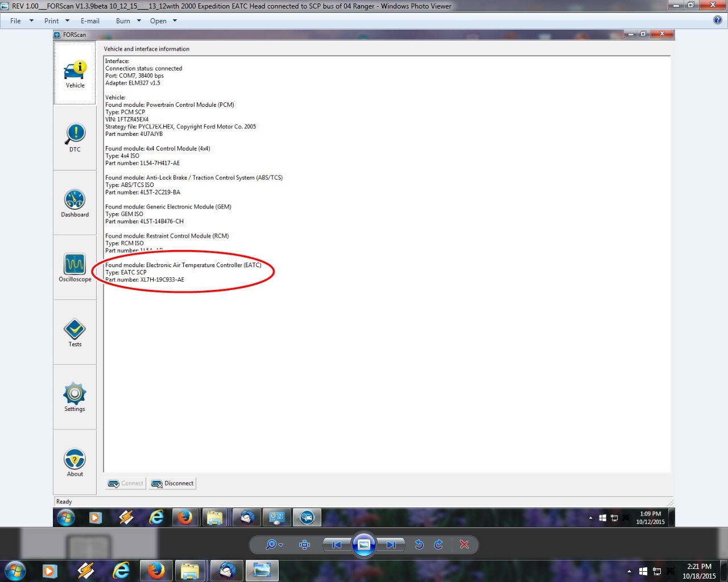This screenshot has width=728, height=582.
Task: Click 'Found module: Powertrain Control Module (PCM)' line
Action: (x=169, y=105)
